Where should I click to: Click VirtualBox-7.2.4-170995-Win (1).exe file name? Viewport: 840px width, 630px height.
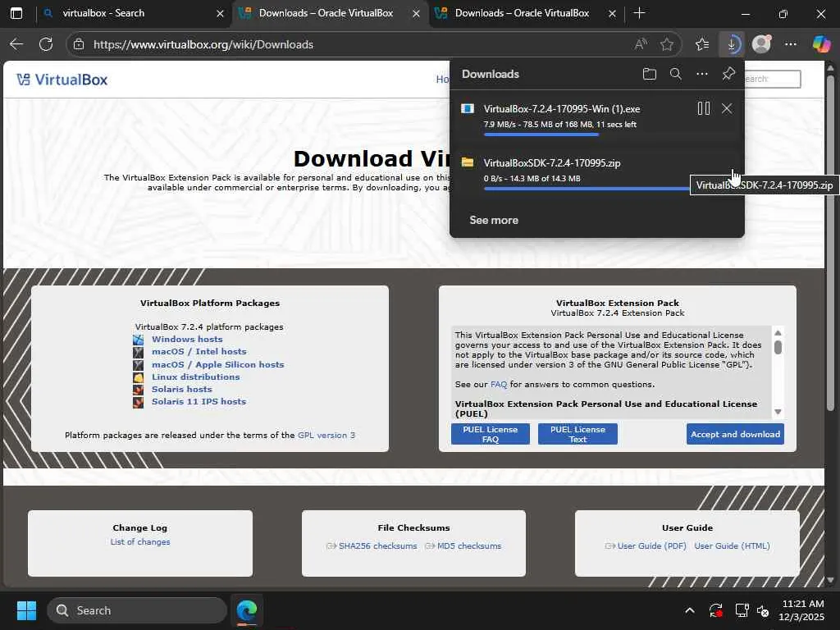point(561,109)
